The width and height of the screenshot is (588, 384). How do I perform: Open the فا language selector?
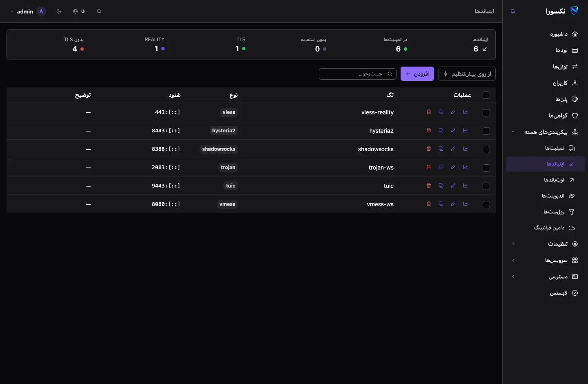pos(79,11)
